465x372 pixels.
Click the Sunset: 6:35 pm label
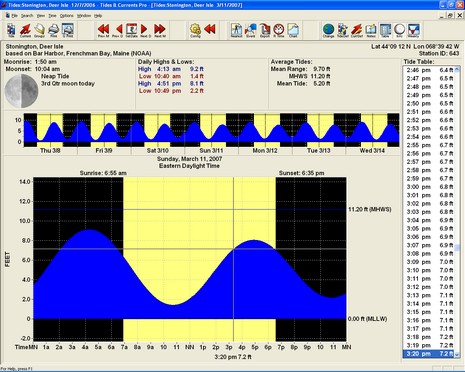click(x=301, y=173)
